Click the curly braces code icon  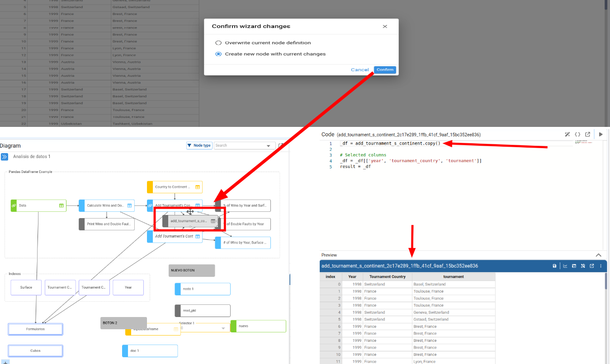click(577, 134)
